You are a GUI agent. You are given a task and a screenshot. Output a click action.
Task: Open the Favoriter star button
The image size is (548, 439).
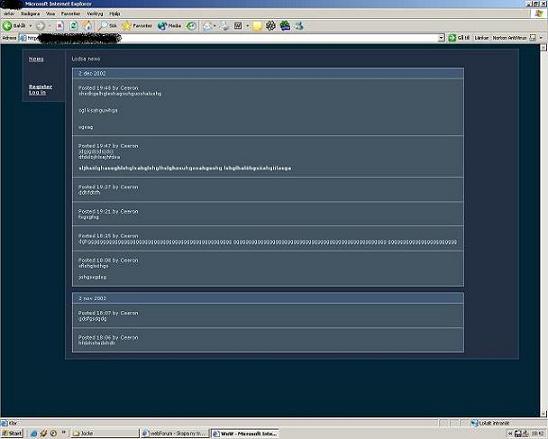click(x=137, y=26)
